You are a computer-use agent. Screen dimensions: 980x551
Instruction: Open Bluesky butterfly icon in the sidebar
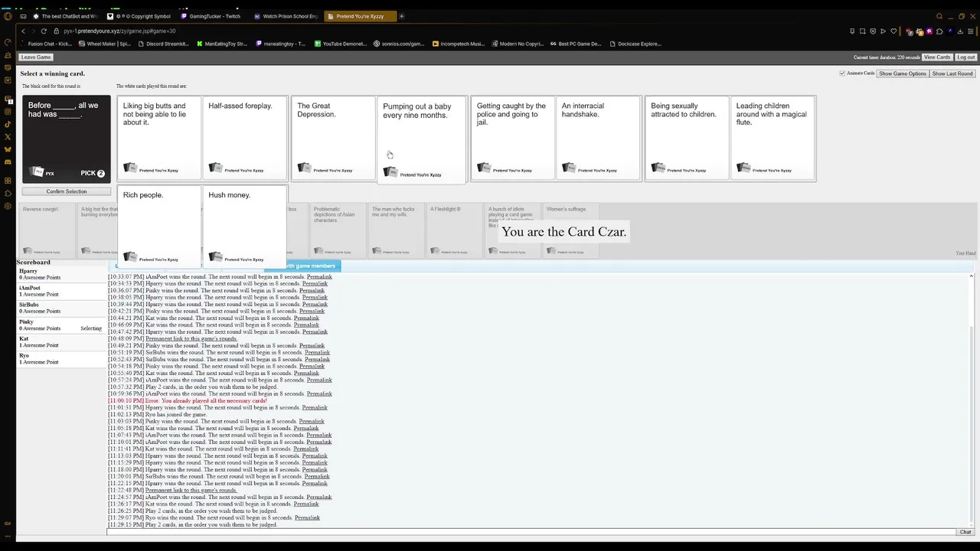pyautogui.click(x=8, y=149)
